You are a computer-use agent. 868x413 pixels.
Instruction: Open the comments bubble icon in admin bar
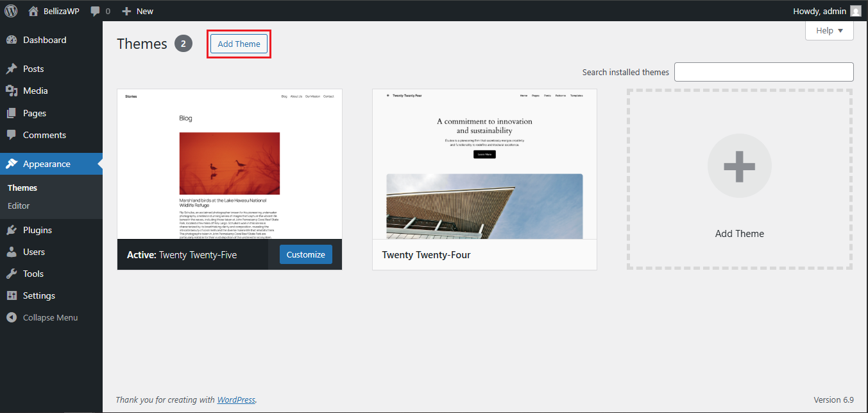pyautogui.click(x=96, y=11)
